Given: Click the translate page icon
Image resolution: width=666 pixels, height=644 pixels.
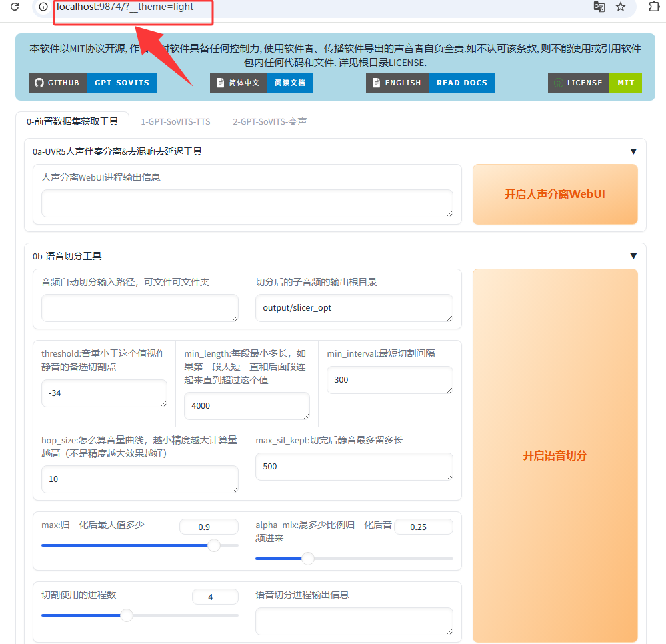Looking at the screenshot, I should [599, 7].
